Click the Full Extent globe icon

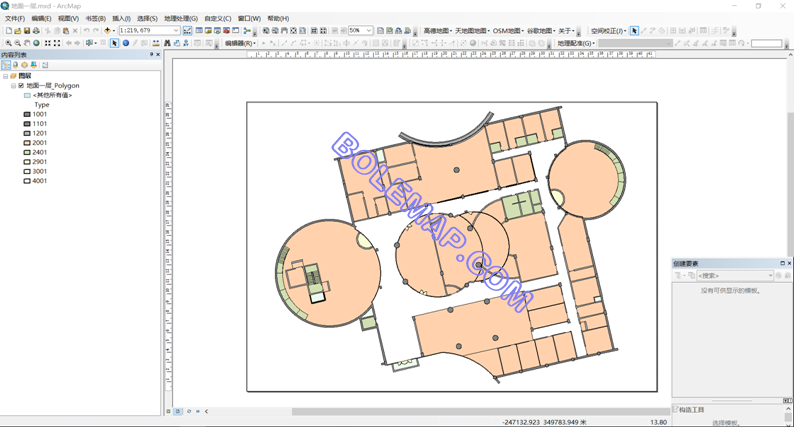(36, 43)
